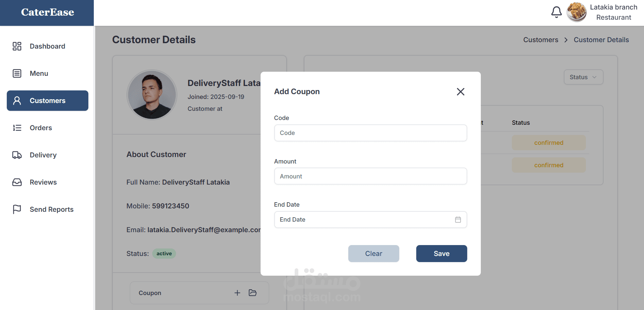The image size is (644, 310).
Task: Click the plus icon beside Coupon
Action: tap(237, 293)
